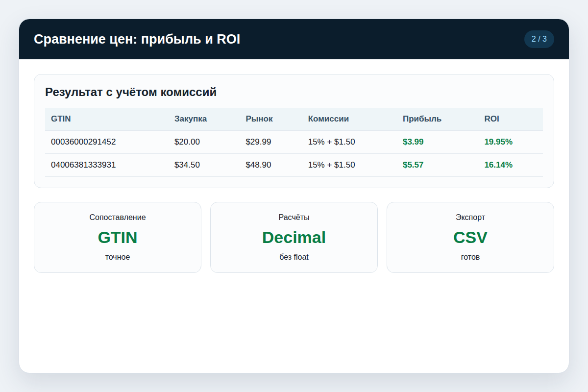The width and height of the screenshot is (588, 392).
Task: Select the heading "Результат с учётом комиссий"
Action: pyautogui.click(x=131, y=92)
